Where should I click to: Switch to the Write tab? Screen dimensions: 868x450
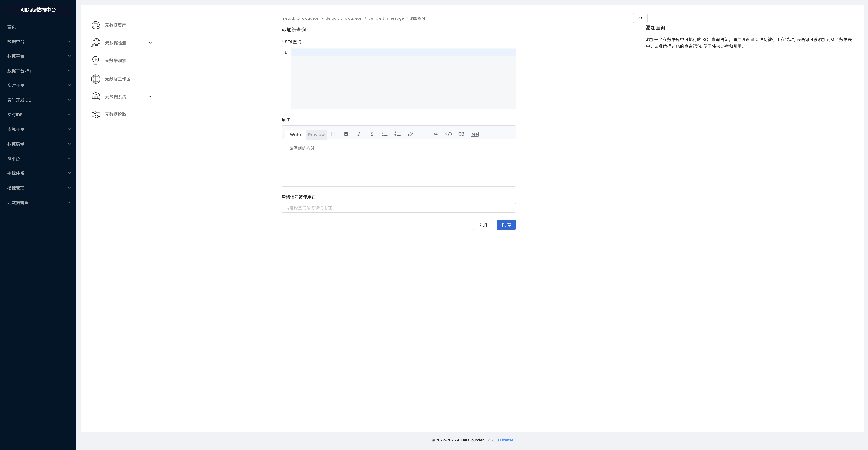[295, 134]
